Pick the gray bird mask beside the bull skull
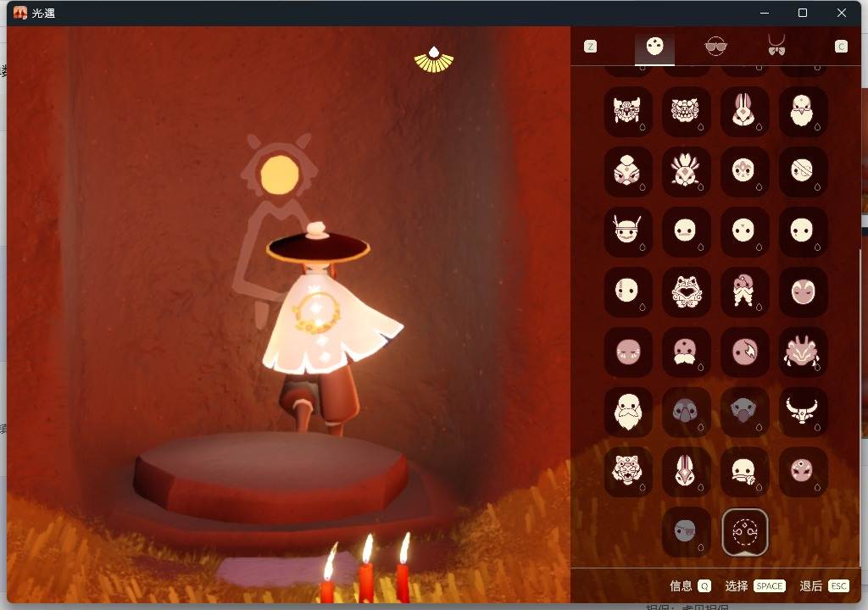868x610 pixels. (744, 411)
